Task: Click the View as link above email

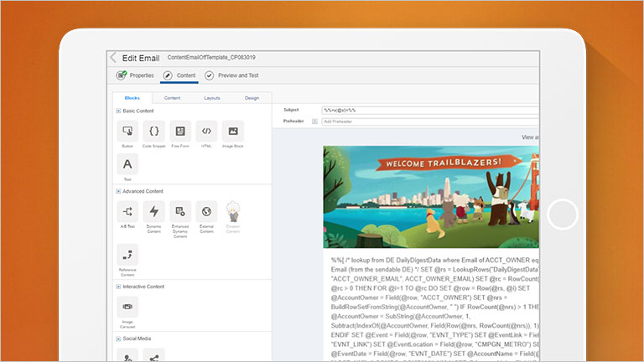Action: (x=530, y=137)
